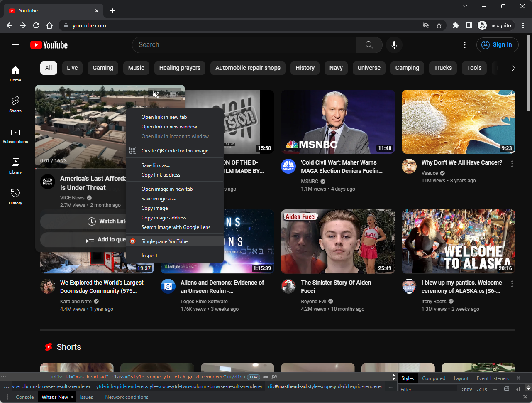
Task: Click the Sign in button
Action: coord(497,45)
